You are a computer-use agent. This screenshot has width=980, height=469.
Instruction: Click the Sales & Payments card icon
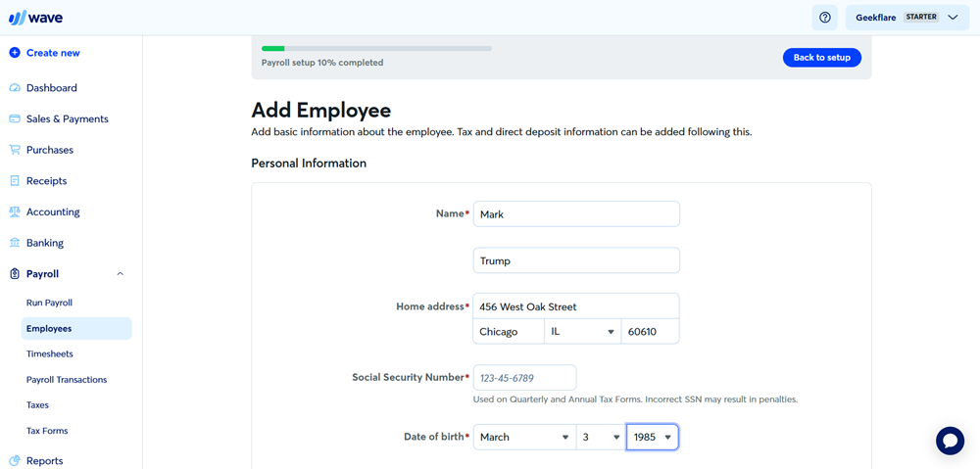[x=15, y=118]
